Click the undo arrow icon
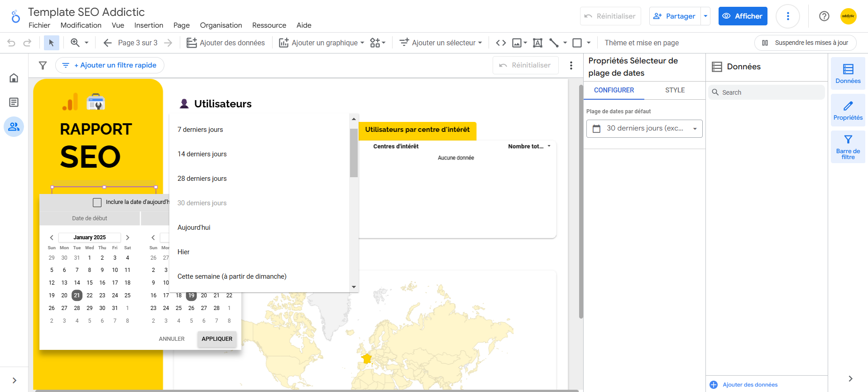Viewport: 868px width, 392px height. (x=11, y=43)
